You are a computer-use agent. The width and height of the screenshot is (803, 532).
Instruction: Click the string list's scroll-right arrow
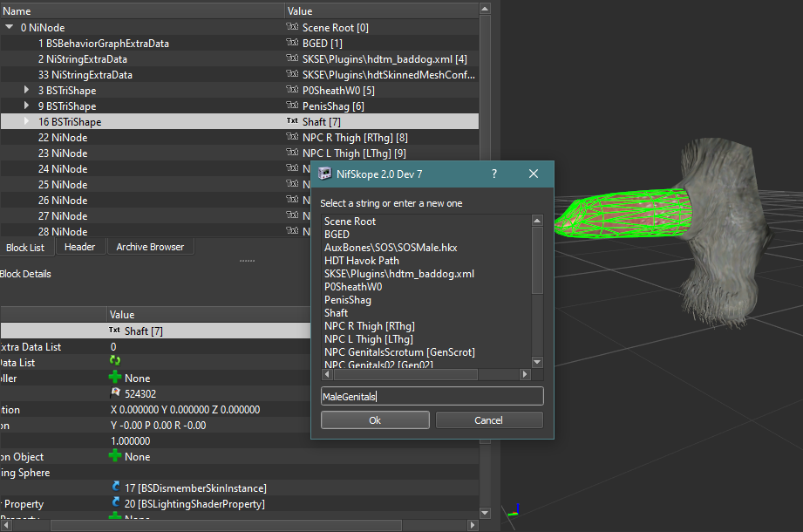pyautogui.click(x=524, y=374)
